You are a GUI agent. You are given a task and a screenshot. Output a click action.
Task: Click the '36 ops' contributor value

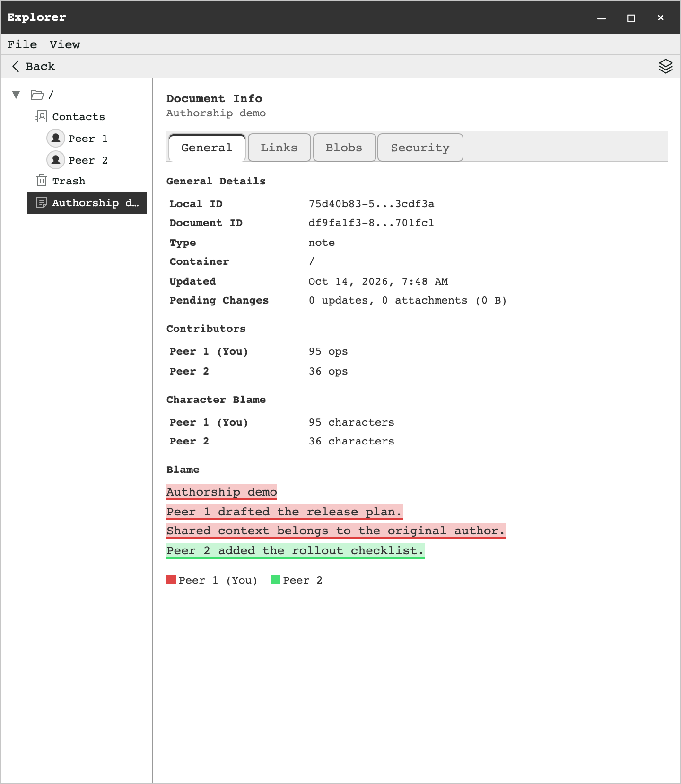coord(328,371)
